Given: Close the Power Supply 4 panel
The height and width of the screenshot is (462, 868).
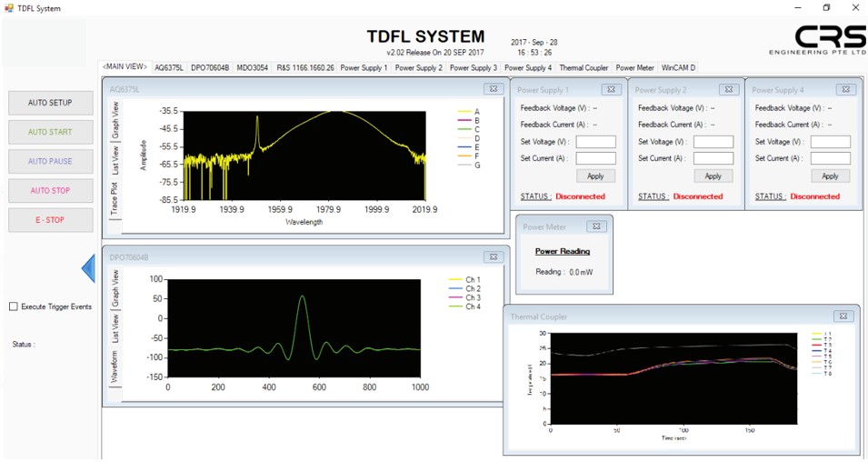Looking at the screenshot, I should [x=844, y=90].
